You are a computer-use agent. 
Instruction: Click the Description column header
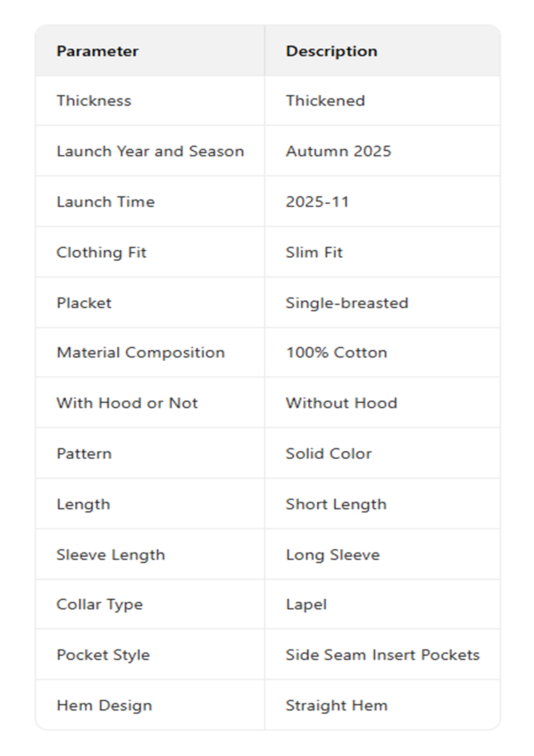point(331,51)
